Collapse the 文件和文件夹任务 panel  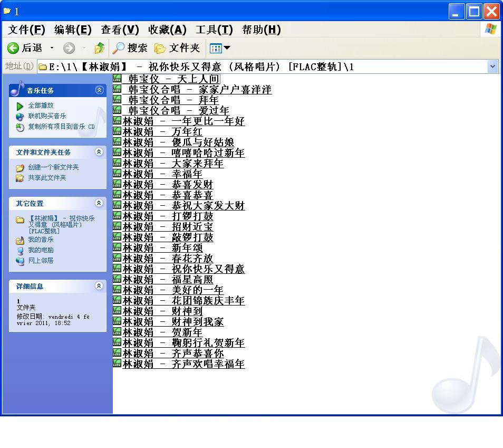[99, 151]
